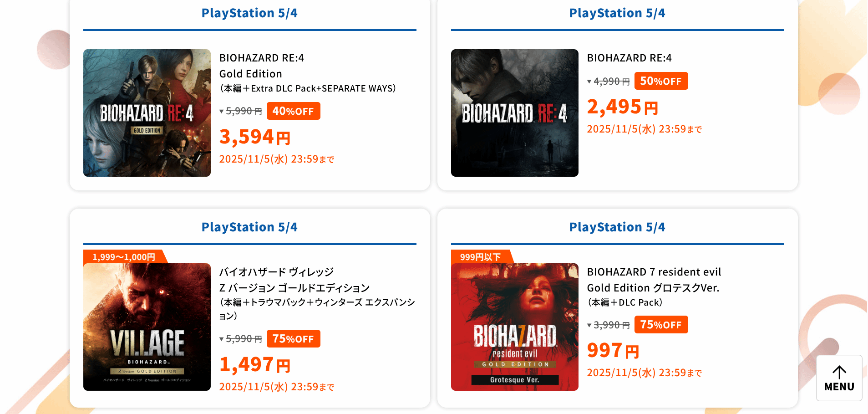Click the 997円 sale price
Viewport: 868px width, 414px height.
coord(613,351)
